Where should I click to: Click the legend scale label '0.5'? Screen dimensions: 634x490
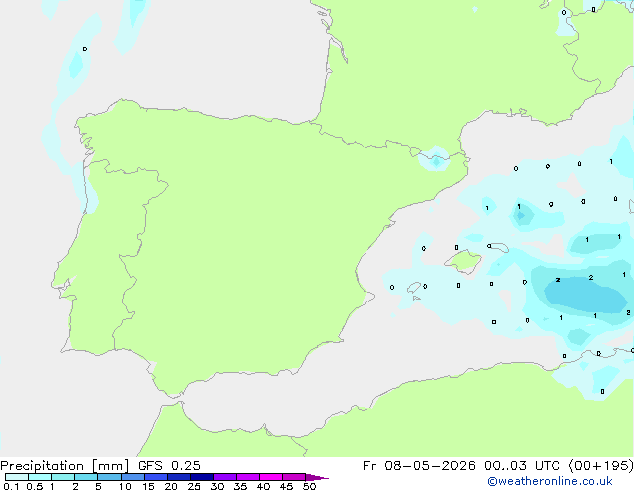(34, 486)
